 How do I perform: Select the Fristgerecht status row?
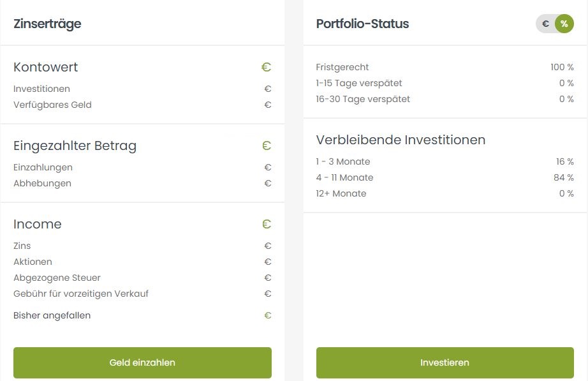(x=445, y=67)
